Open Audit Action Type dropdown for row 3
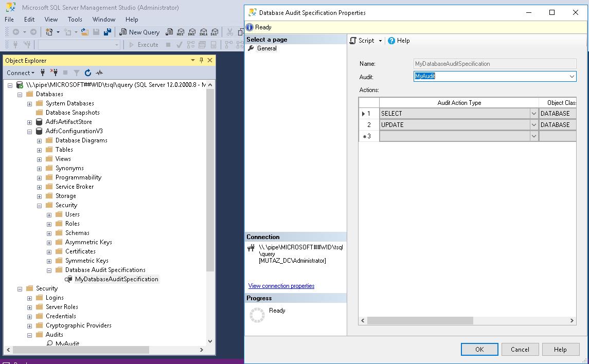Viewport: 589px width, 364px height. 534,136
